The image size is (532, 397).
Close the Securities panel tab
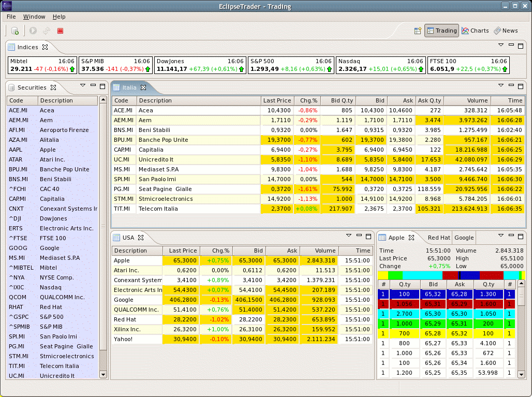tap(53, 87)
